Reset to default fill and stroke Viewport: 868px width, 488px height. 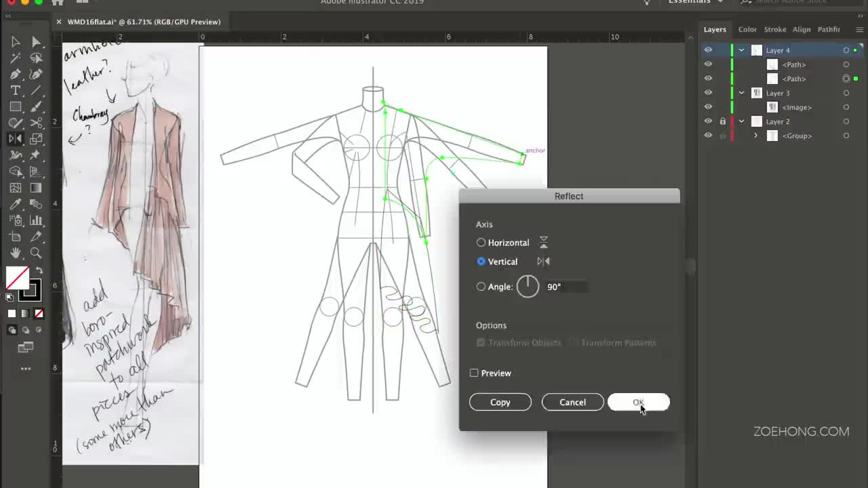[9, 298]
